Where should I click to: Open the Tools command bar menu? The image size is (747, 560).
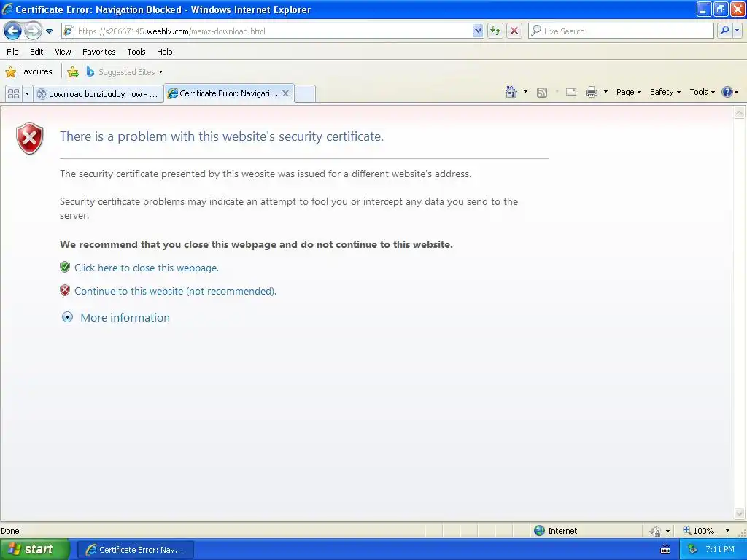[x=702, y=92]
